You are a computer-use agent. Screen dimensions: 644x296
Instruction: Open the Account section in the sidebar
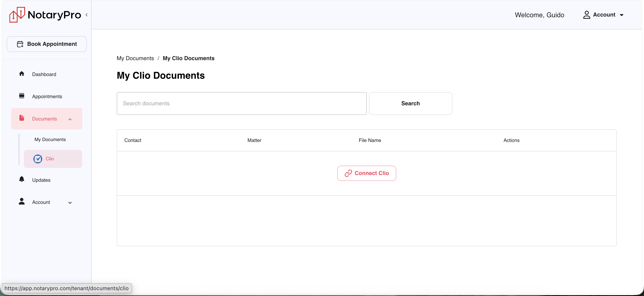[47, 202]
